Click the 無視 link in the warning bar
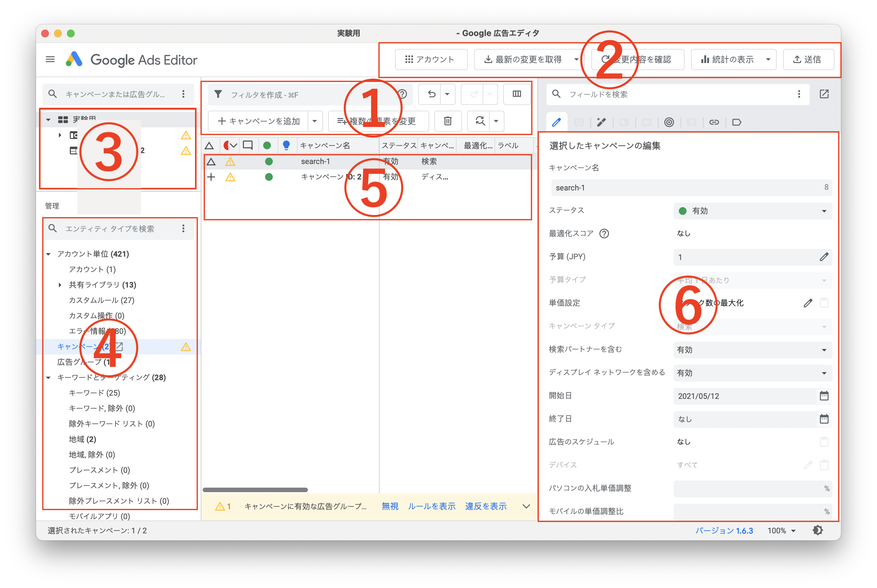The width and height of the screenshot is (877, 588). (x=390, y=506)
